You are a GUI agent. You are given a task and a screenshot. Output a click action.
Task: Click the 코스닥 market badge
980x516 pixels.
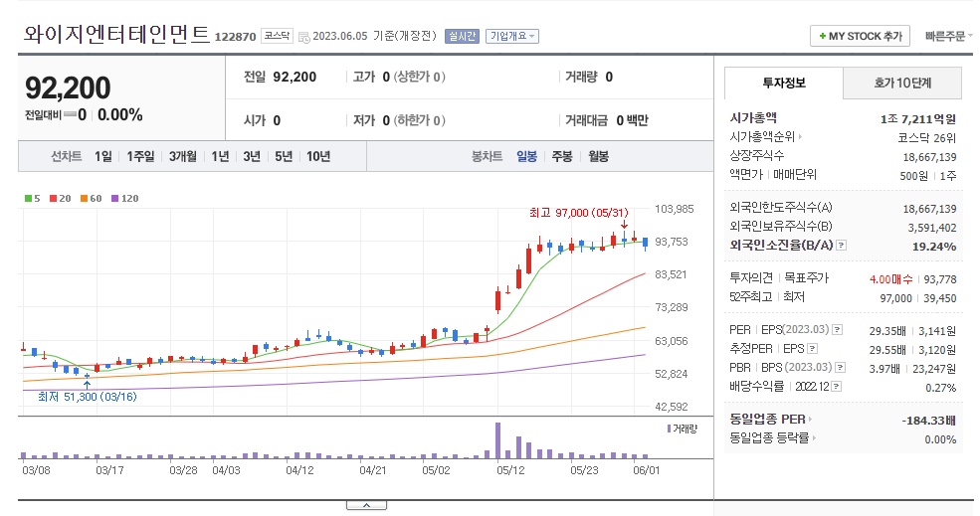277,36
